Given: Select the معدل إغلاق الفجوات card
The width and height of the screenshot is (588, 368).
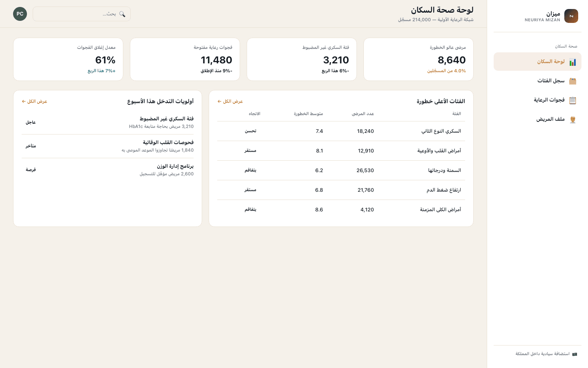Looking at the screenshot, I should click(x=68, y=59).
